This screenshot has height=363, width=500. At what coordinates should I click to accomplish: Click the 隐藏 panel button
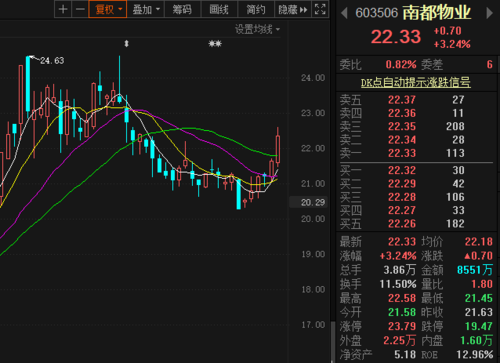(x=293, y=9)
